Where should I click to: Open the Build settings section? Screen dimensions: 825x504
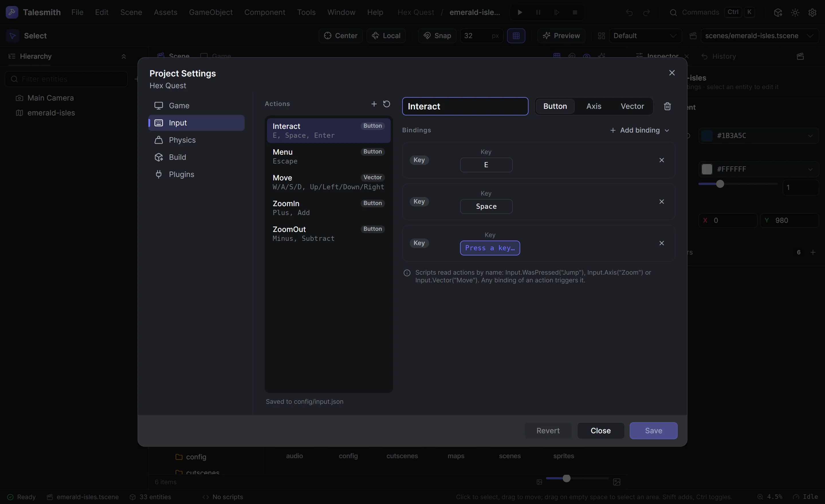197,157
